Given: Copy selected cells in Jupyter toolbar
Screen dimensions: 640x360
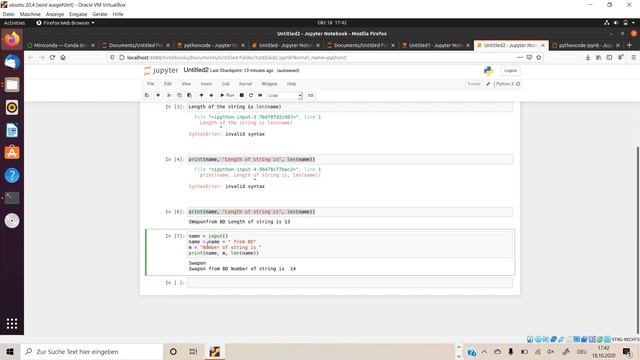Looking at the screenshot, I should pos(179,95).
